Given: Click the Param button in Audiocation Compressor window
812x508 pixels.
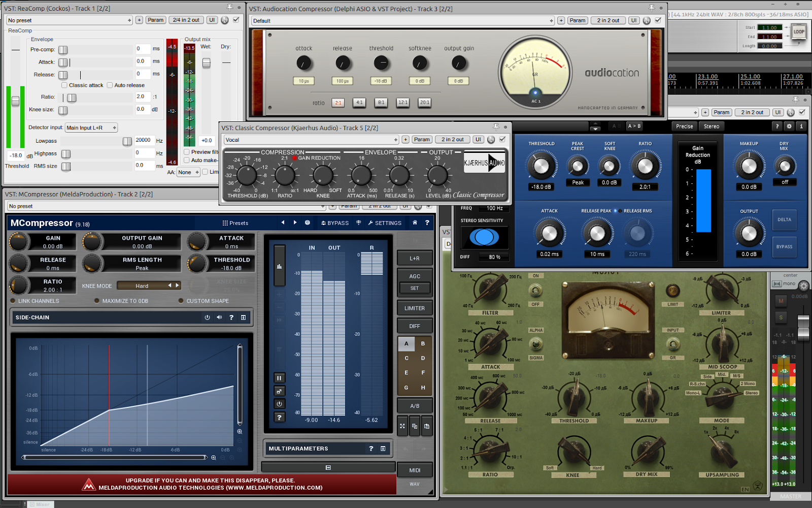Looking at the screenshot, I should [x=578, y=20].
